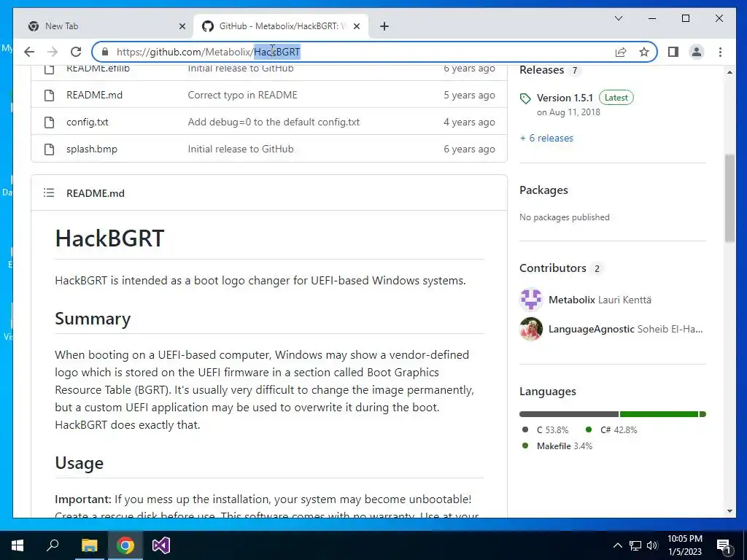Open File Explorer from the taskbar
The image size is (747, 560).
[x=89, y=545]
